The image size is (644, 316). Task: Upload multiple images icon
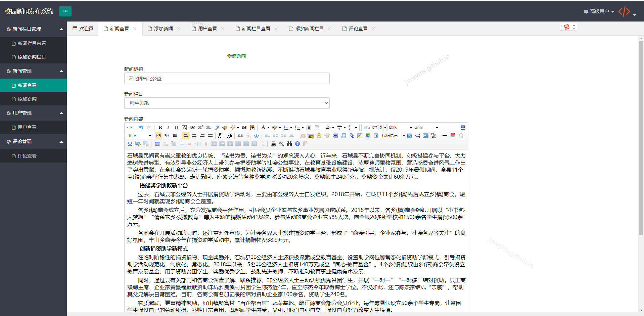point(311,136)
